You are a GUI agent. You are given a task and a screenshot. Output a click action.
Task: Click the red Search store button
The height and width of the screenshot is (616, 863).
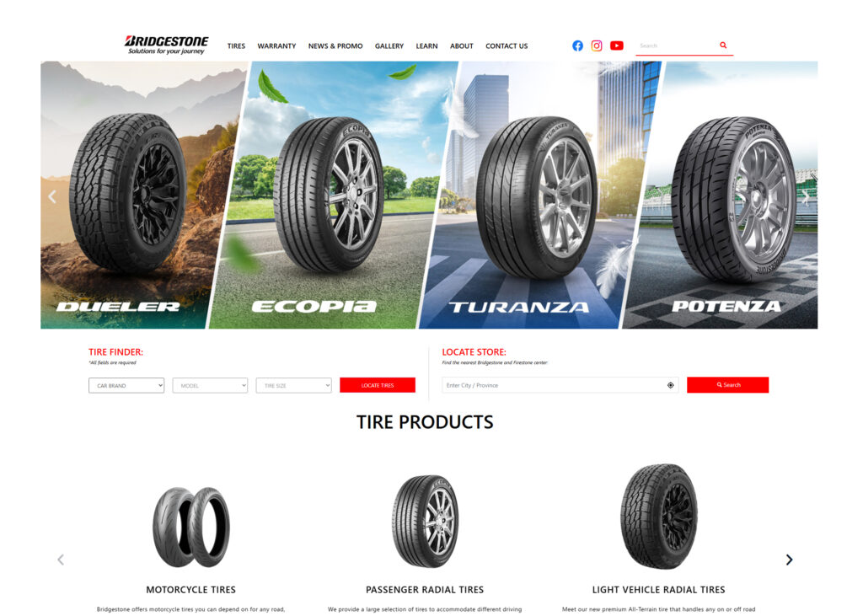(727, 385)
